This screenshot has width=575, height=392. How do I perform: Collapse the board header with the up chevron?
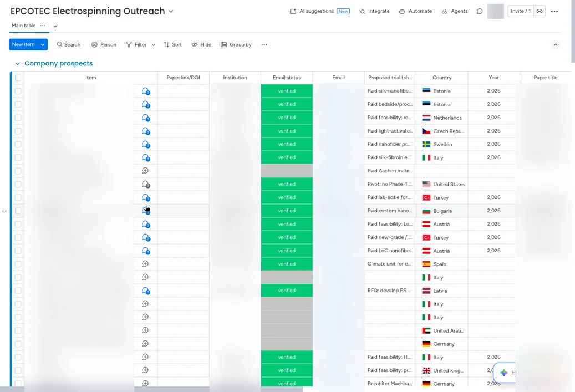[556, 45]
